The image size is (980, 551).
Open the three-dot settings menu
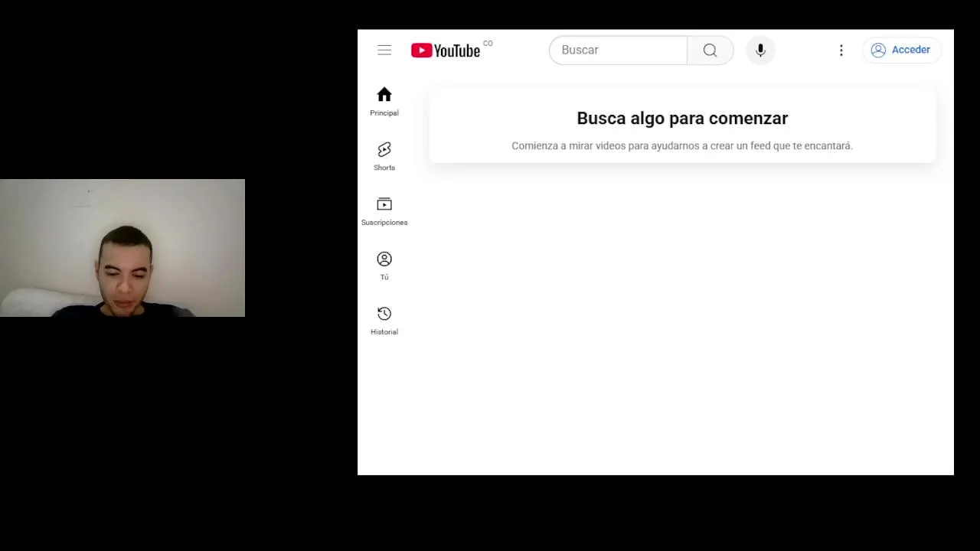click(x=841, y=50)
